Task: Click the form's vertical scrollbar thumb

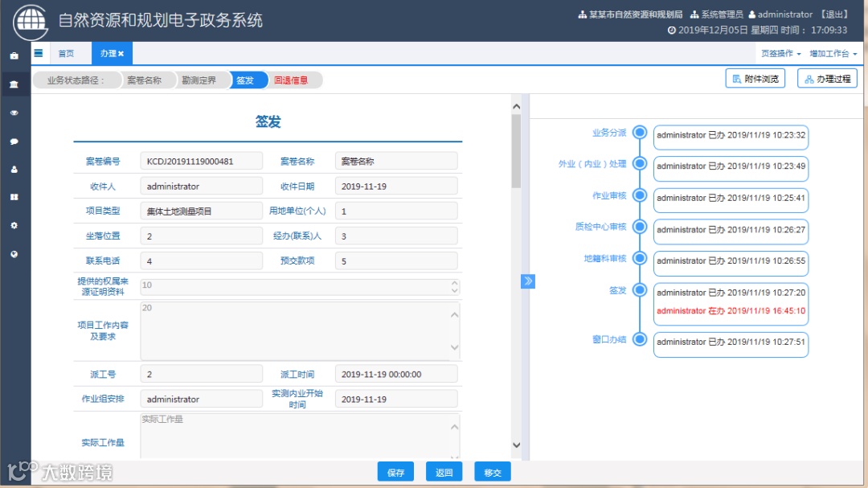Action: [516, 151]
